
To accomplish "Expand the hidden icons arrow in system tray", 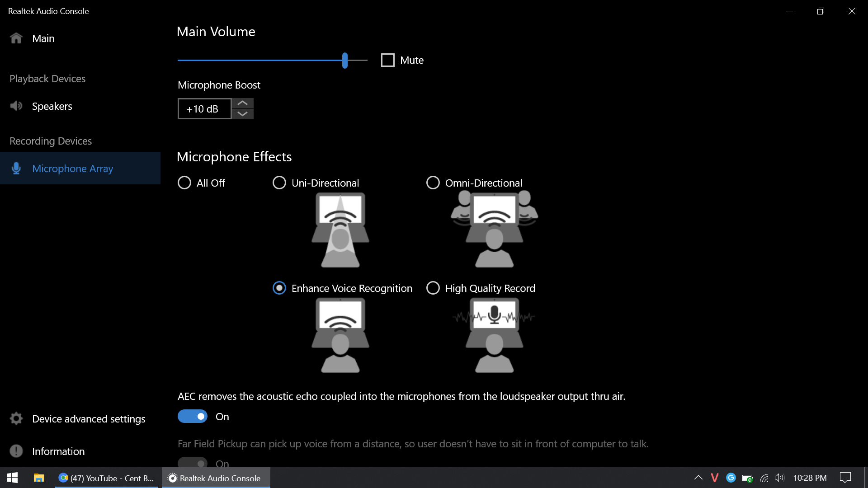I will pos(698,478).
